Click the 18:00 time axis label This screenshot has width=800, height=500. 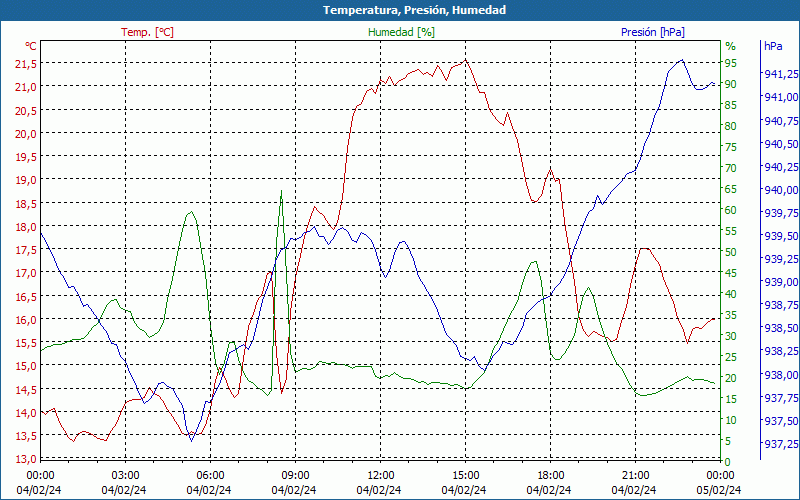pyautogui.click(x=551, y=476)
